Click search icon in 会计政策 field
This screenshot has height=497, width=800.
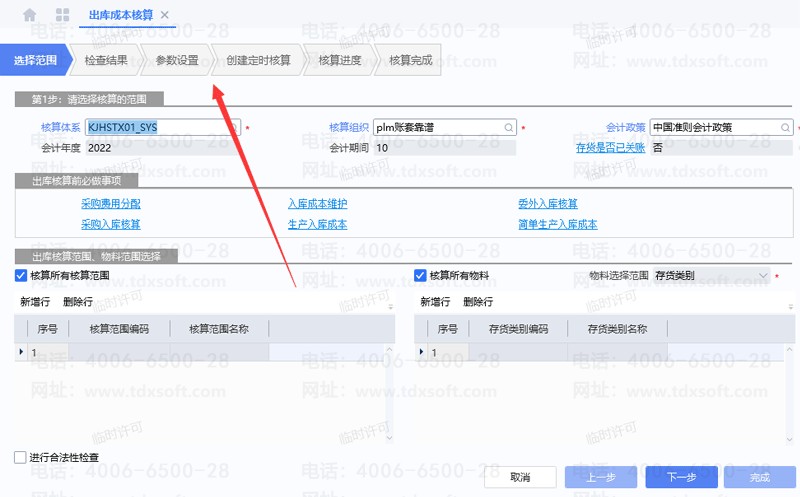pyautogui.click(x=785, y=128)
